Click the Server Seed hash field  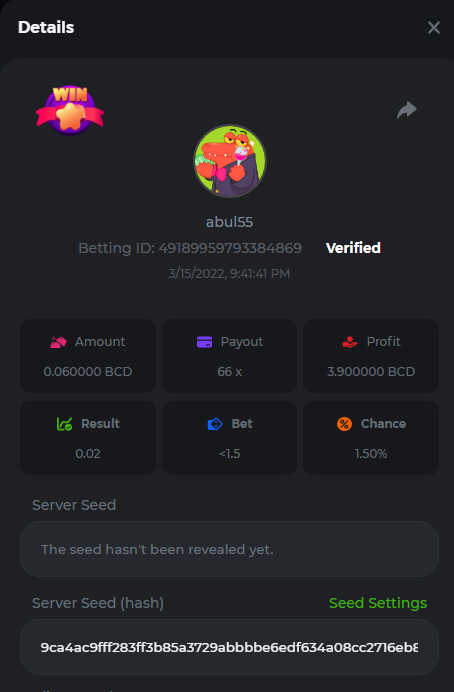tap(229, 647)
